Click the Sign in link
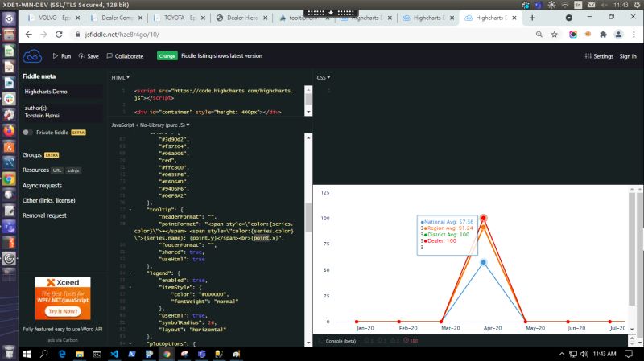Image resolution: width=644 pixels, height=361 pixels. click(628, 56)
